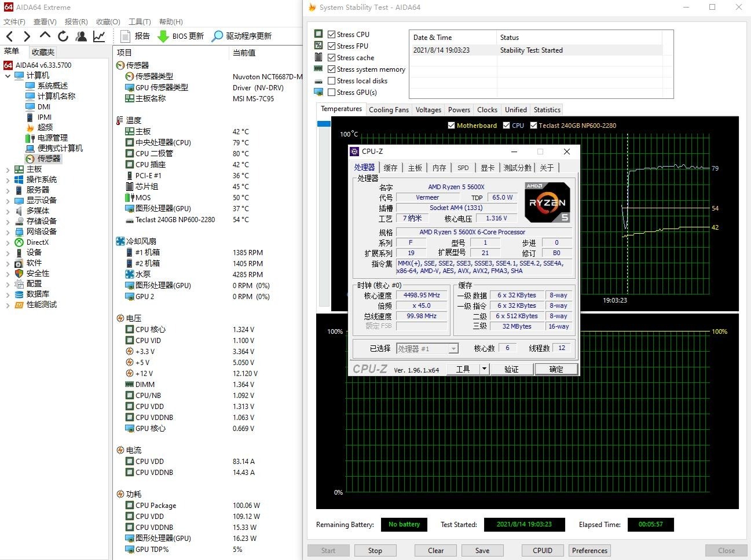751x560 pixels.
Task: Click the Up arrow toolbar icon
Action: 45,35
